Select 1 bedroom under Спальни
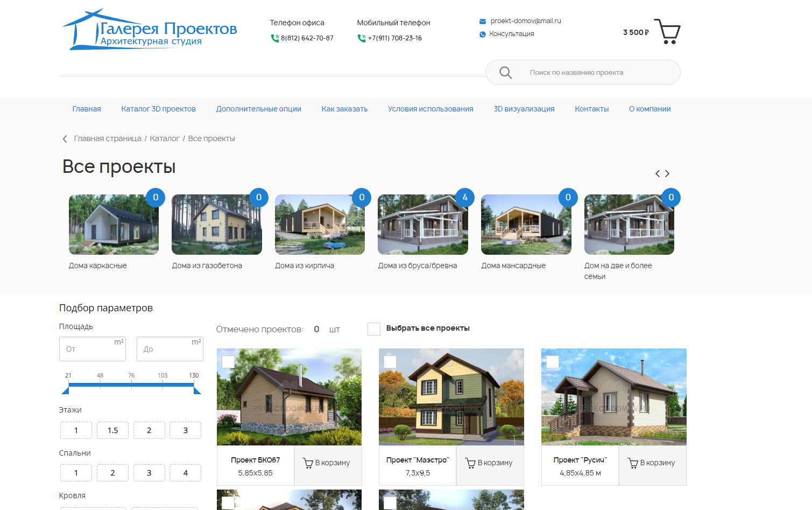 tap(76, 473)
